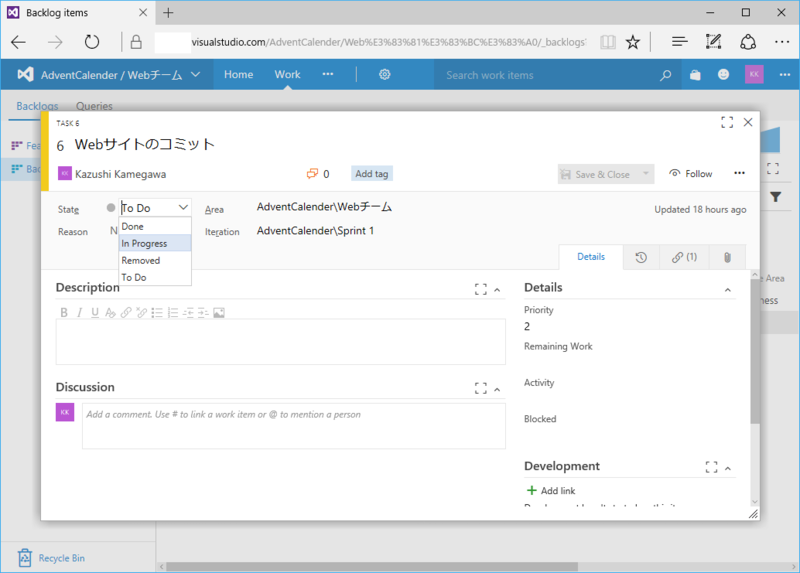This screenshot has width=800, height=573.
Task: Edit Iteration AdventCalender\Sprint 1
Action: tap(315, 231)
